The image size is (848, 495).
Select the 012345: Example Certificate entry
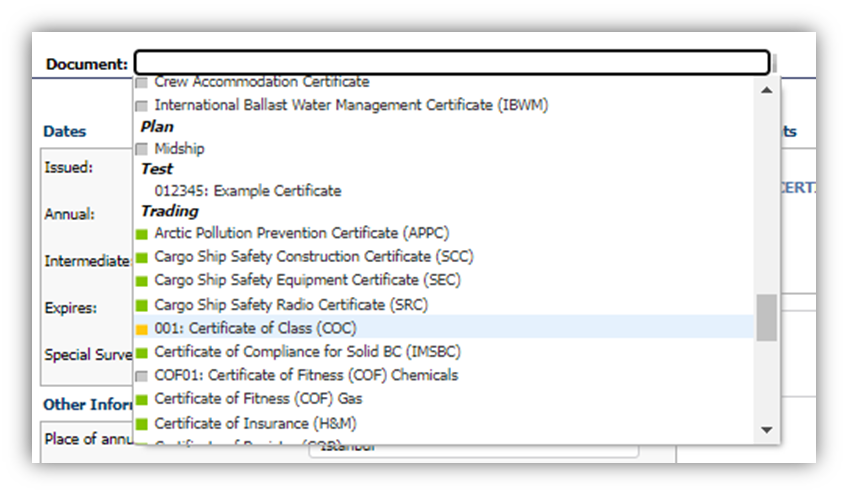pos(247,191)
